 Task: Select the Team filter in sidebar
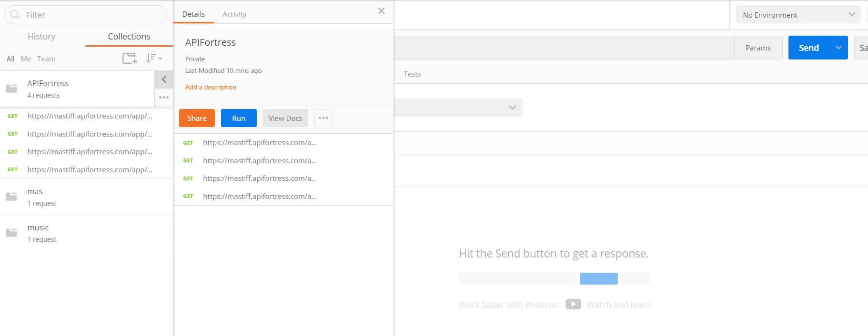pos(46,59)
